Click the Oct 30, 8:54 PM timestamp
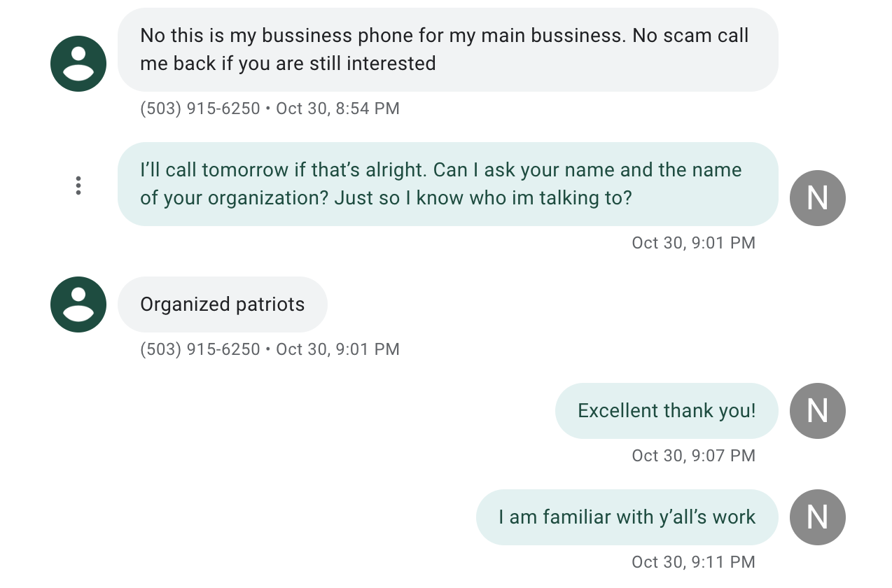The height and width of the screenshot is (588, 892). (337, 108)
